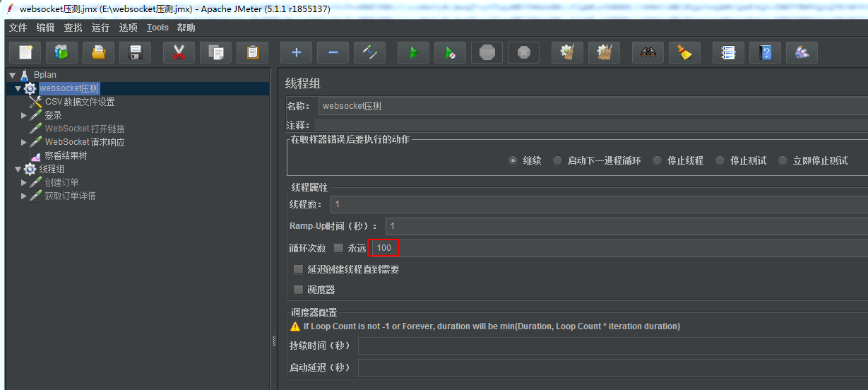
Task: Click the Expand all plus icon
Action: pos(296,52)
